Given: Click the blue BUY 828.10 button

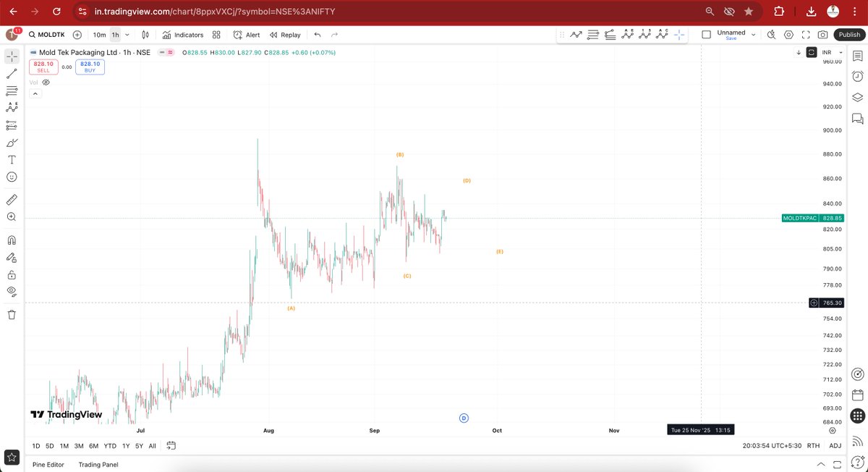Looking at the screenshot, I should pyautogui.click(x=90, y=67).
